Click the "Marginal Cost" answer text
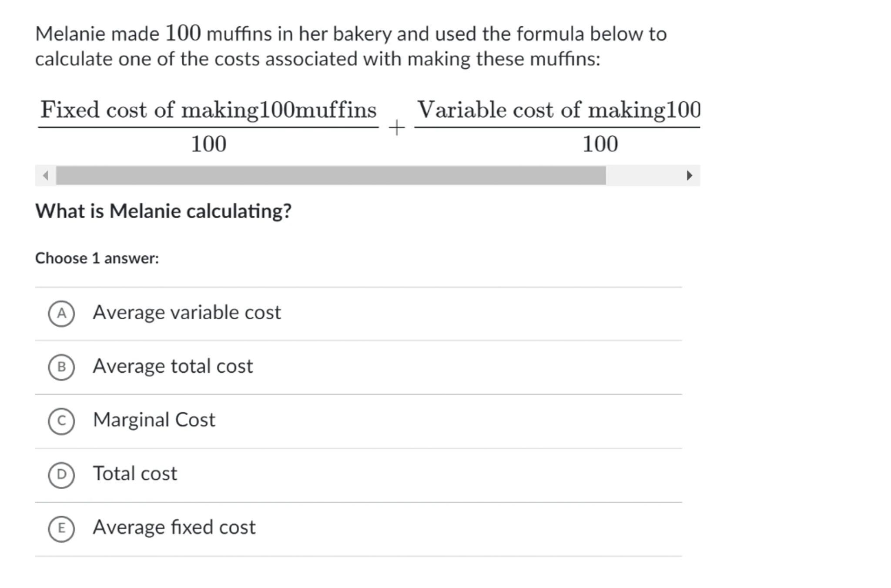Image resolution: width=891 pixels, height=588 pixels. click(x=154, y=420)
